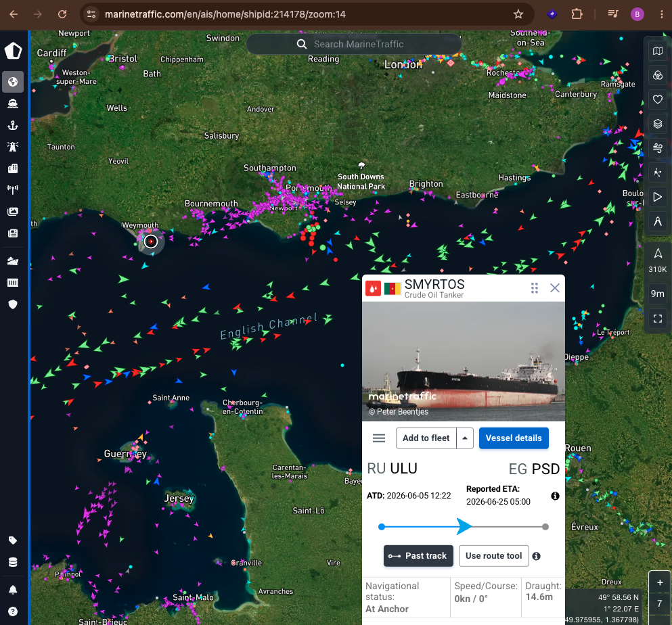
Task: Start the playback triangle on map toolbar
Action: 657,197
